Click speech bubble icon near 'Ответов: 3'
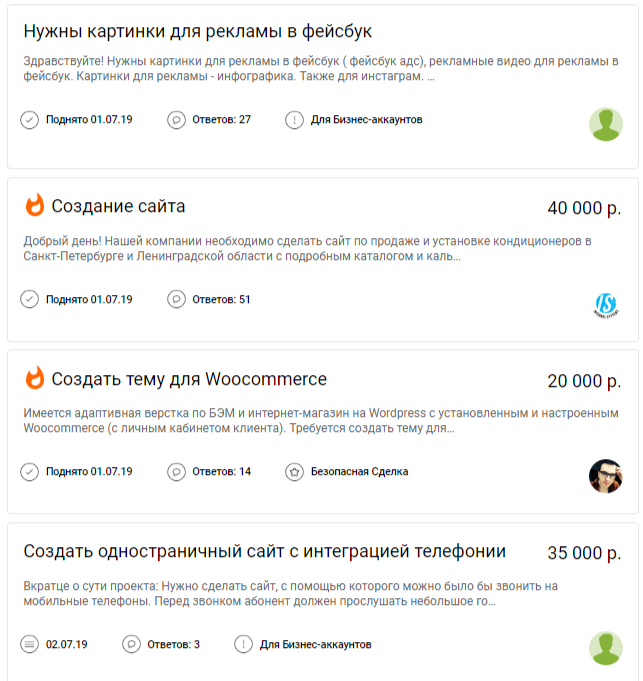Image resolution: width=643 pixels, height=681 pixels. click(x=131, y=645)
